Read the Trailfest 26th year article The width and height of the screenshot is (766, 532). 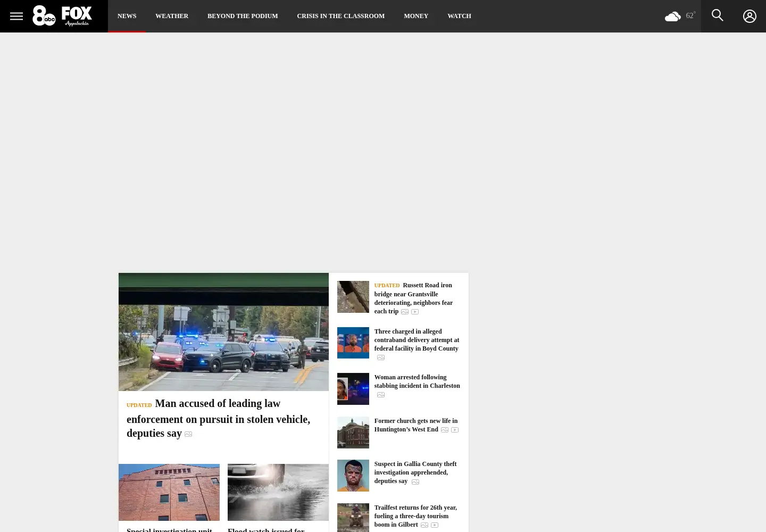click(415, 516)
